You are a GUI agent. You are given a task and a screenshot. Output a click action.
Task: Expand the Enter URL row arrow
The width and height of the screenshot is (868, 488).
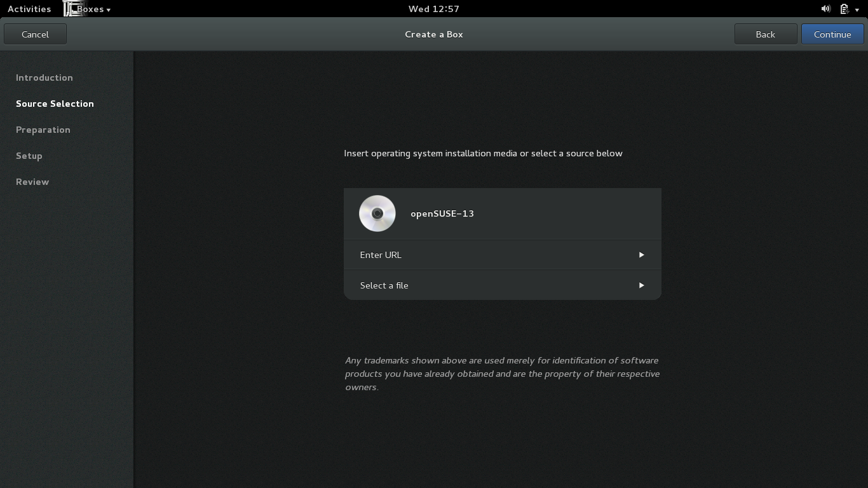point(641,255)
